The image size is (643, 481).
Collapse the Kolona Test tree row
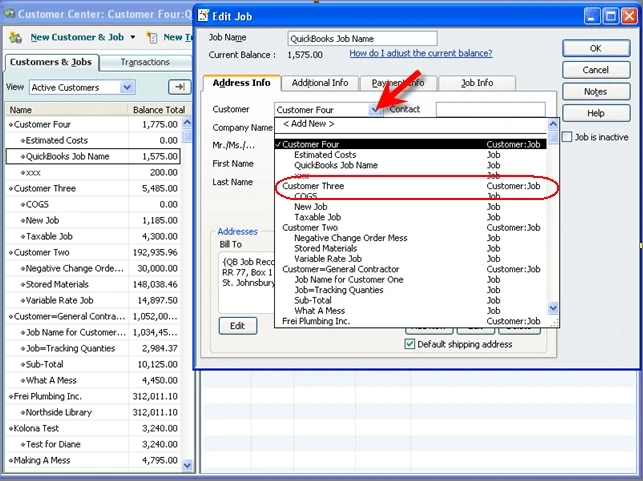point(11,429)
